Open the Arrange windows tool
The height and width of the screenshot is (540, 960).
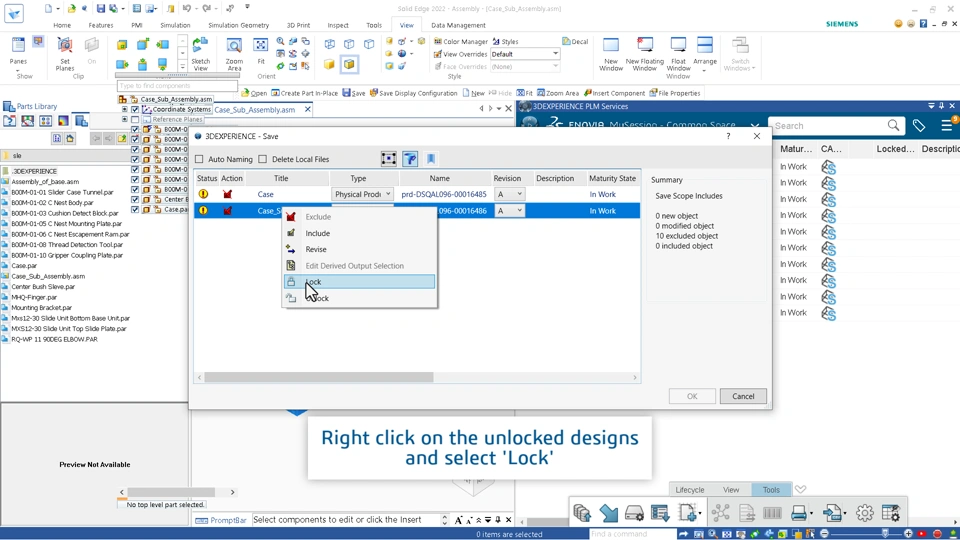tap(705, 54)
